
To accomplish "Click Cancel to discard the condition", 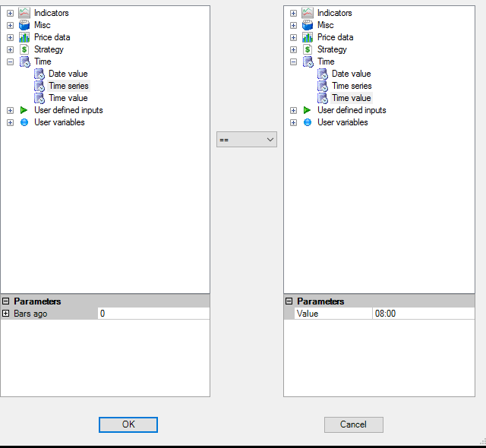I will [x=354, y=424].
